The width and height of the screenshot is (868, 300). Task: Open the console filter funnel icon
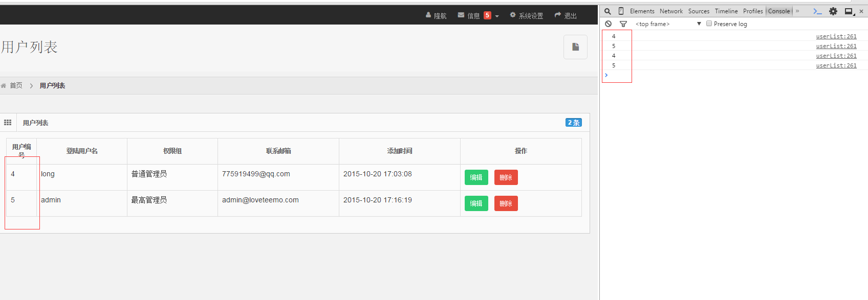tap(623, 24)
